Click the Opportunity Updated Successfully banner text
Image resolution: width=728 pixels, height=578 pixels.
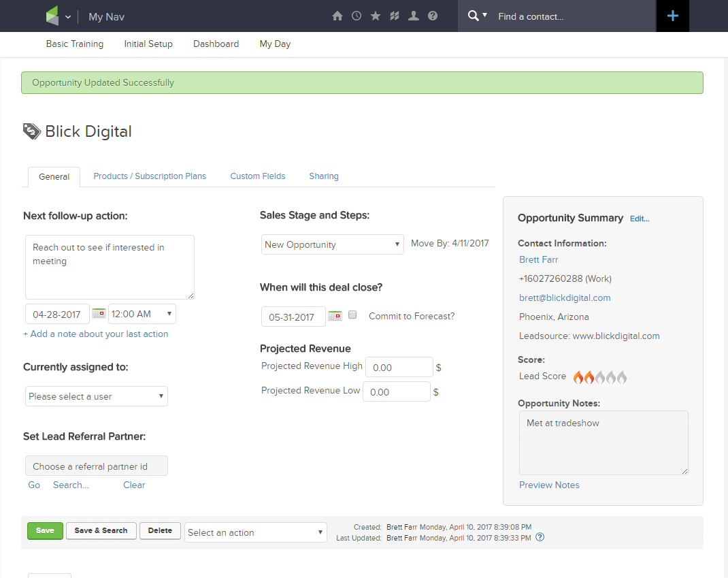tap(103, 82)
